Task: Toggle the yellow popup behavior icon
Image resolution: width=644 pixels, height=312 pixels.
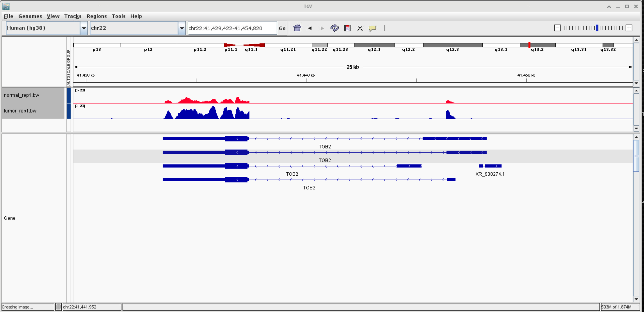Action: [x=372, y=28]
